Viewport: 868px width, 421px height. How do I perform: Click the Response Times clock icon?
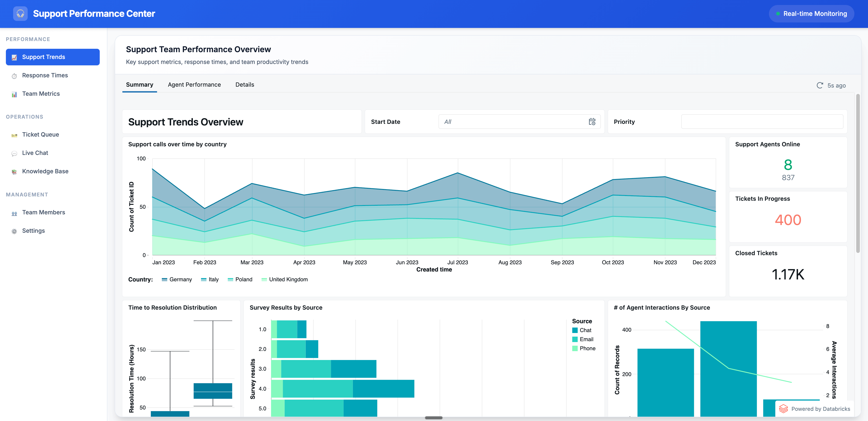pos(14,76)
